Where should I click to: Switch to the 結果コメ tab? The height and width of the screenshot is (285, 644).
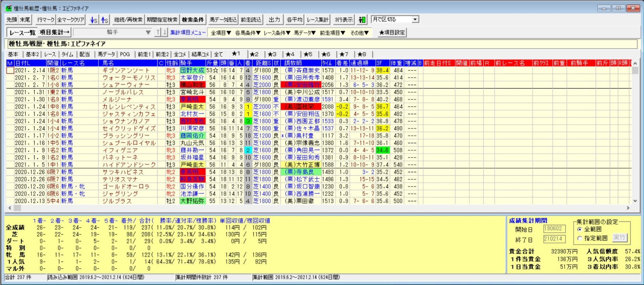tap(200, 54)
